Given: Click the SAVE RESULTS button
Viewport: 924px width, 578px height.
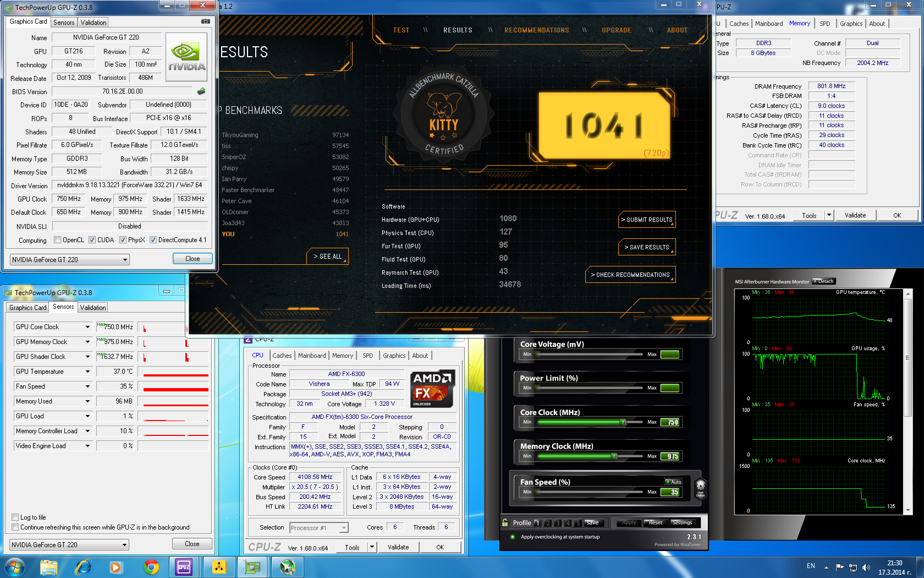Looking at the screenshot, I should point(647,247).
